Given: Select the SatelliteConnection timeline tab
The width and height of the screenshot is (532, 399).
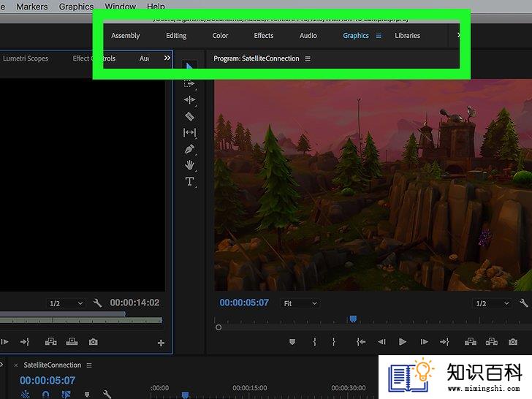Looking at the screenshot, I should coord(53,365).
